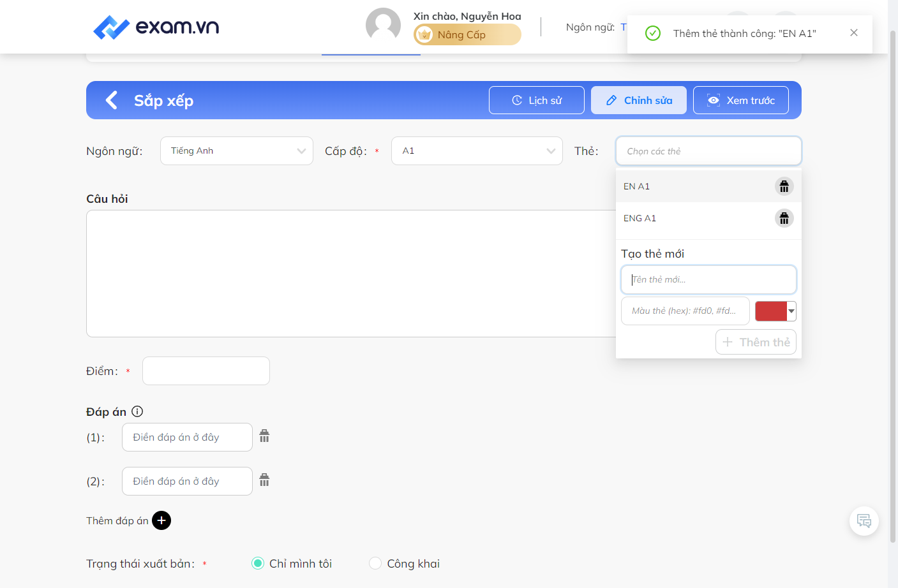Screen dimensions: 898x588
Task: Open Xem trước preview
Action: pos(741,100)
